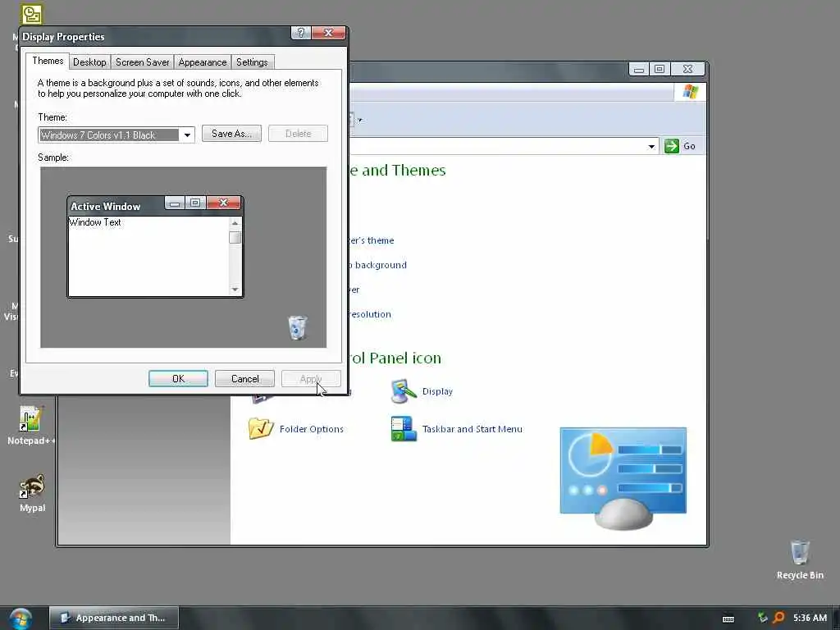Viewport: 840px width, 630px height.
Task: Click the Active Window sample title bar
Action: click(116, 206)
